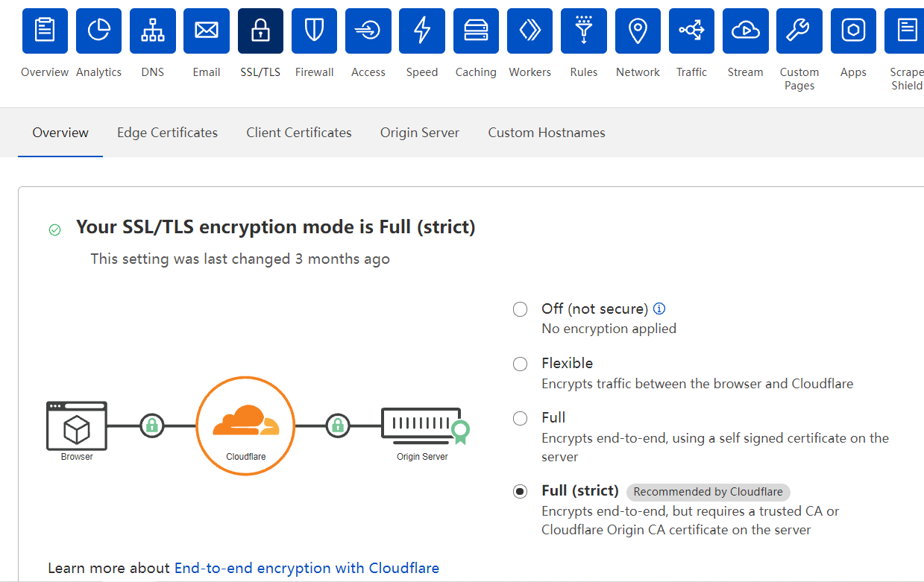Open the Traffic routing icon
The image size is (924, 582).
click(x=692, y=31)
